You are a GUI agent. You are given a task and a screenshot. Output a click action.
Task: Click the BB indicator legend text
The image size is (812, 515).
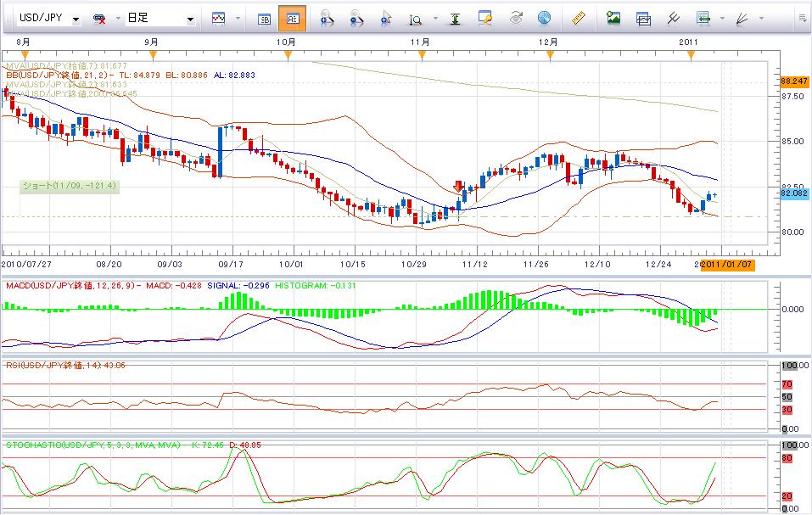[x=131, y=75]
